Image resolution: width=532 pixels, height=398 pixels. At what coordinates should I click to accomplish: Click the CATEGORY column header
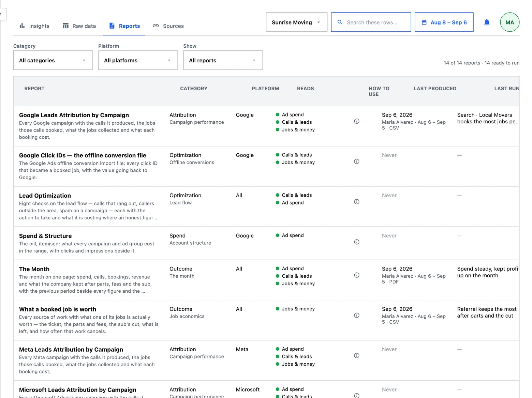pos(194,89)
